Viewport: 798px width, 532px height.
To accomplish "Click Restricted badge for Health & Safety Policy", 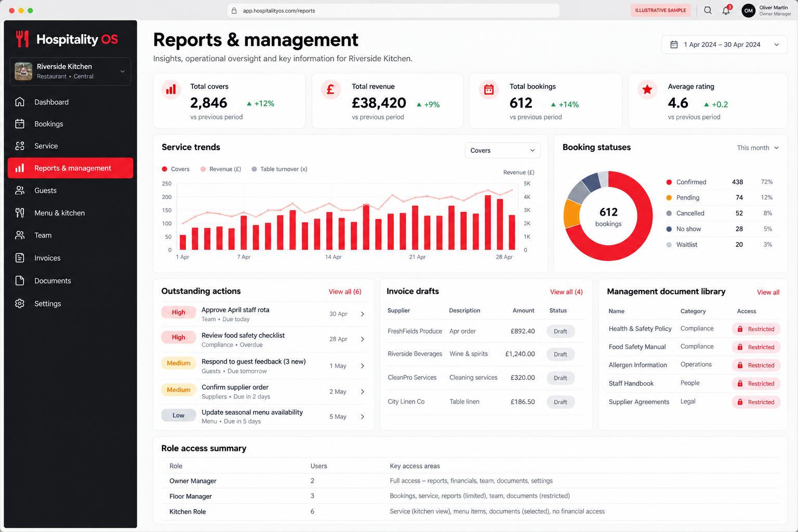I will [x=756, y=329].
